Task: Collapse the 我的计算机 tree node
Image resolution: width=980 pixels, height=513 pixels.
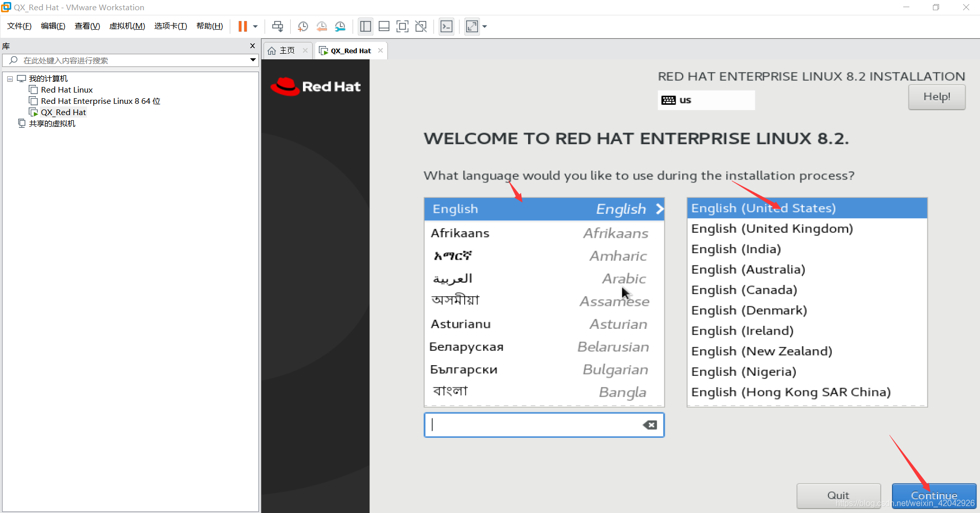Action: click(x=10, y=79)
